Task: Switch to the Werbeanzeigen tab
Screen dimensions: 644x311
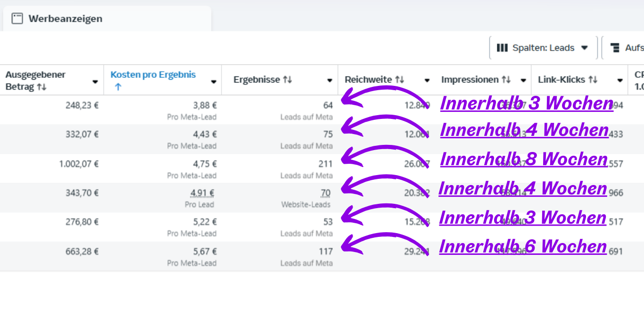Action: click(65, 19)
